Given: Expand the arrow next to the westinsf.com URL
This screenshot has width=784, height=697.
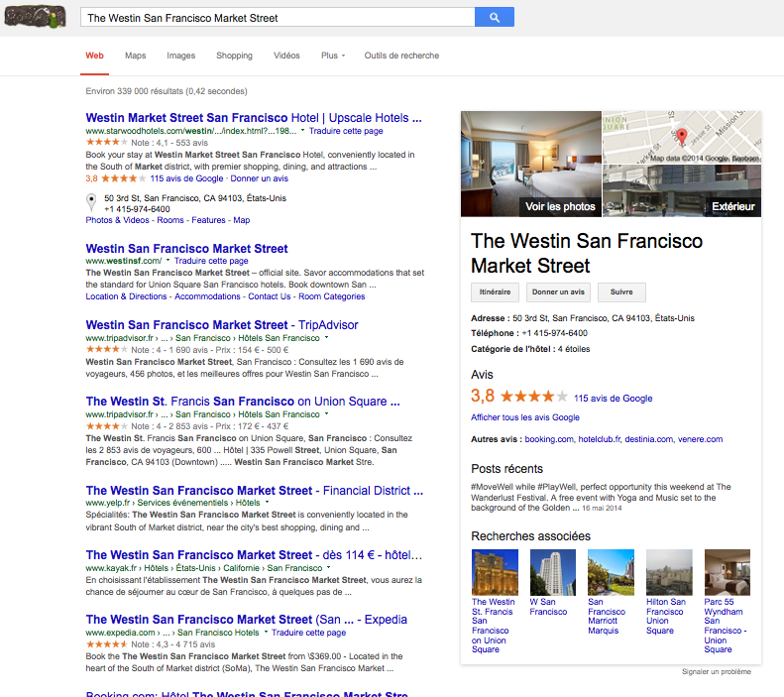Looking at the screenshot, I should (168, 261).
